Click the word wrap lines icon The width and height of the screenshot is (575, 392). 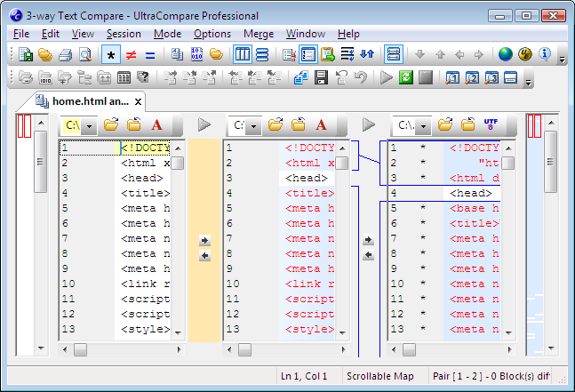tap(347, 54)
